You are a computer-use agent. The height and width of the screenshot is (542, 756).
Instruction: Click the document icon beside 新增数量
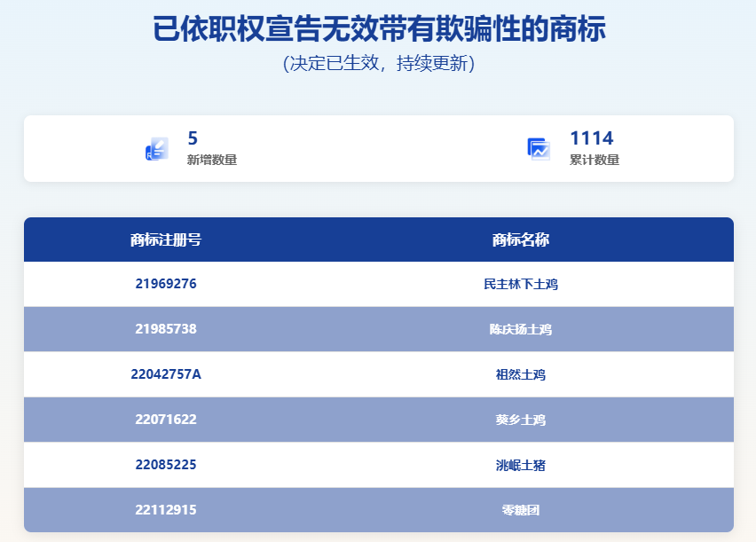tap(157, 149)
